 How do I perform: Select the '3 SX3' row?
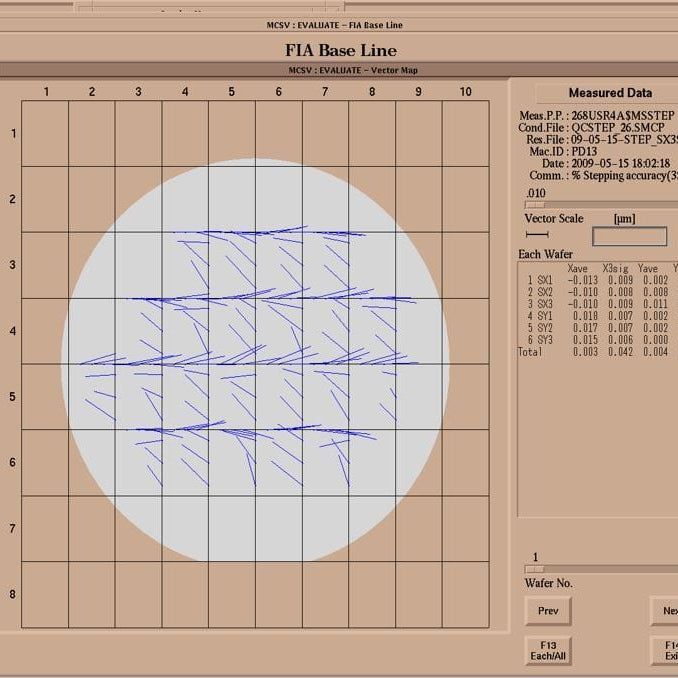click(598, 304)
